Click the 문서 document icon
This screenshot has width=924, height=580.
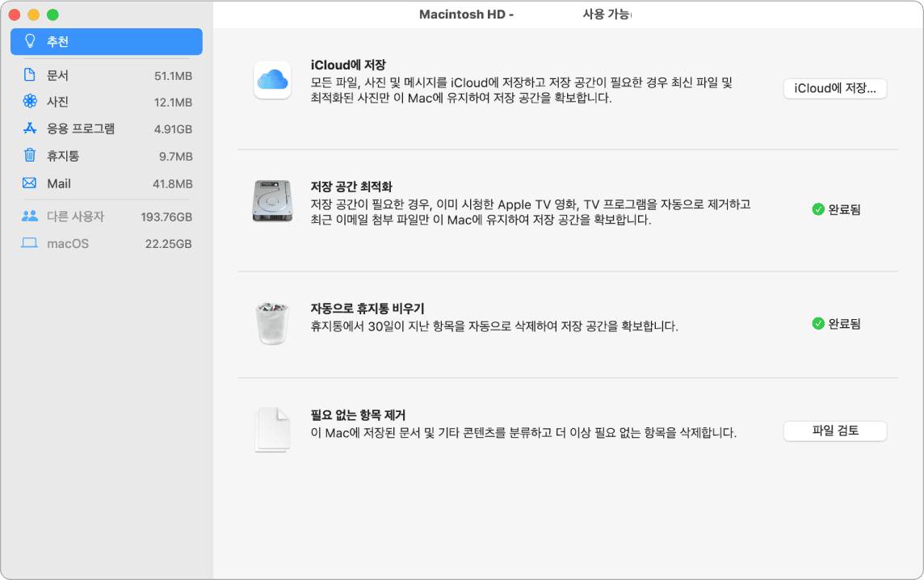tap(29, 75)
